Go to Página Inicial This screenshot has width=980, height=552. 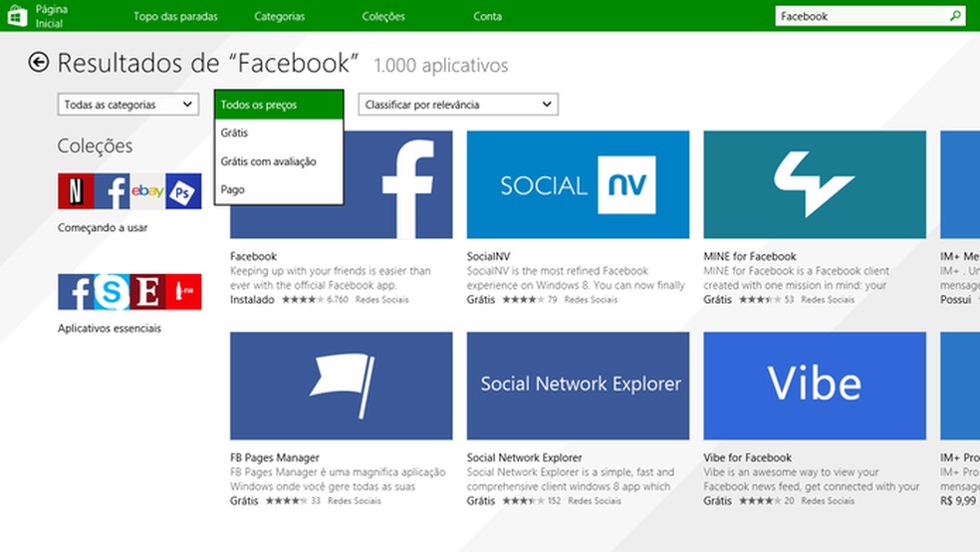tap(51, 16)
